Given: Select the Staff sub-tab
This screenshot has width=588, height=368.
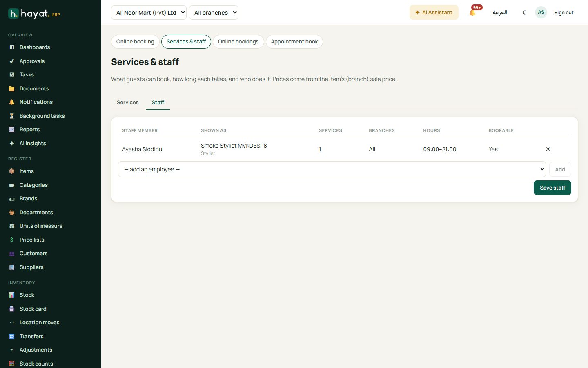Looking at the screenshot, I should 158,103.
